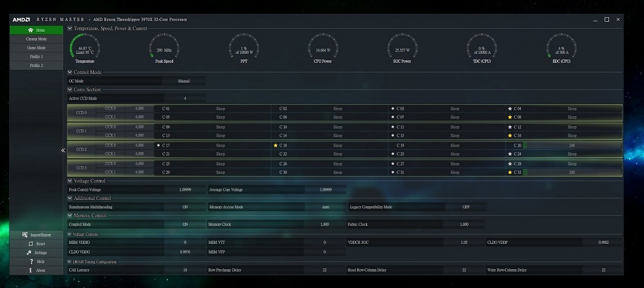Collapse the Additional Control section

coord(70,198)
